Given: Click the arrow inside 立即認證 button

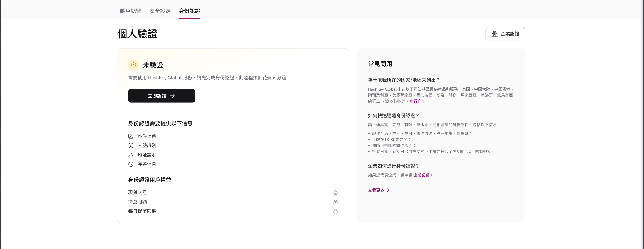Looking at the screenshot, I should click(x=172, y=96).
